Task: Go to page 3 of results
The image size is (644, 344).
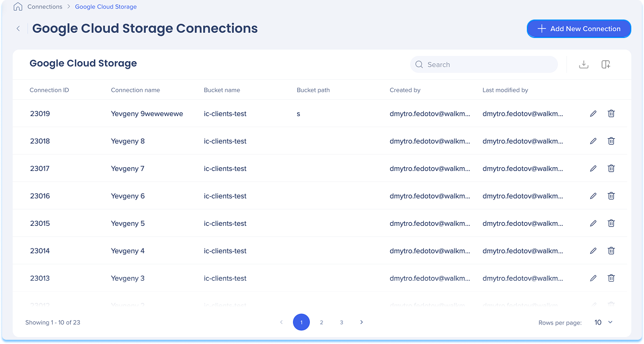Action: [342, 322]
